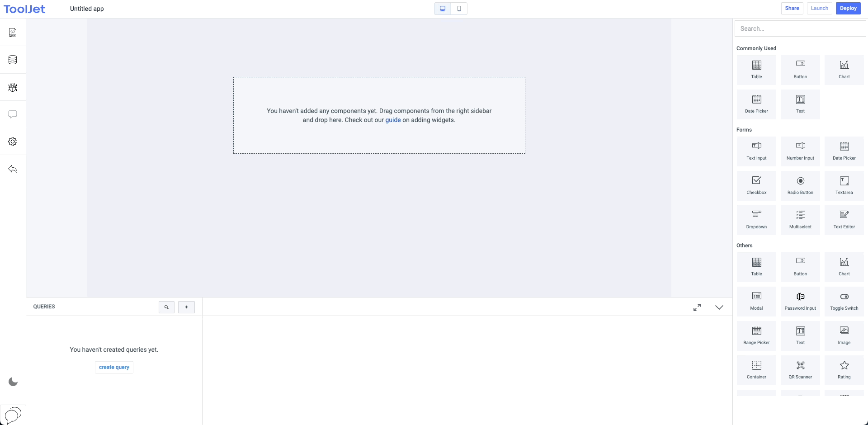868x425 pixels.
Task: Open app settings gear icon
Action: (13, 142)
